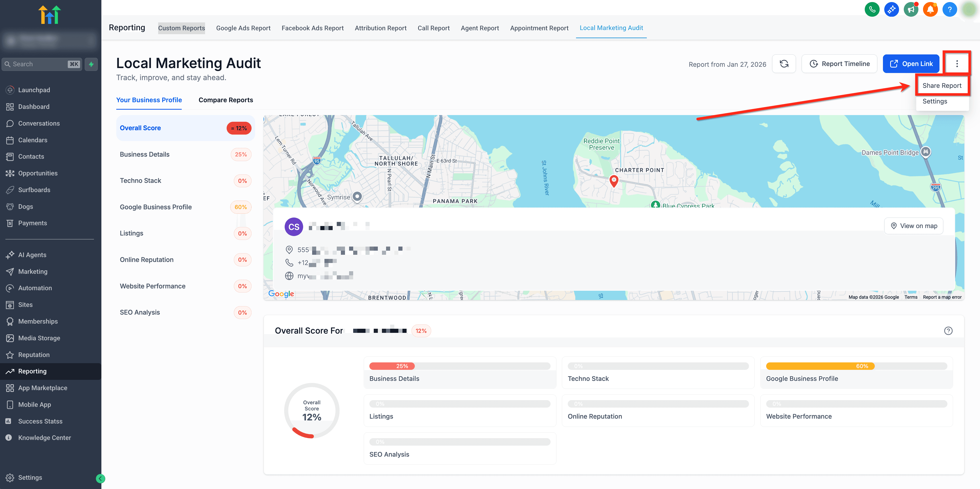Click the green lightning quick actions icon

[x=91, y=64]
